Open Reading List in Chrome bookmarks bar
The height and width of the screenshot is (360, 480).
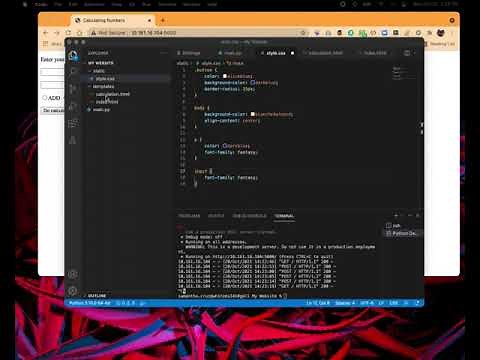439,44
